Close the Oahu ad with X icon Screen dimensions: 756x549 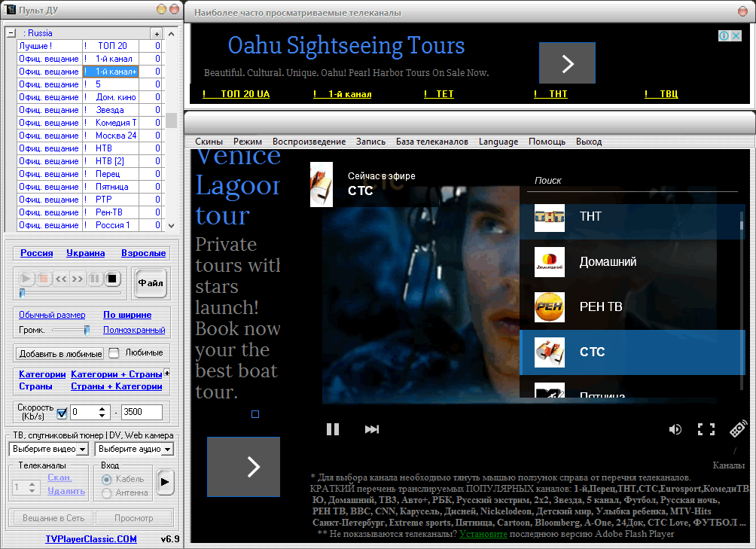736,35
